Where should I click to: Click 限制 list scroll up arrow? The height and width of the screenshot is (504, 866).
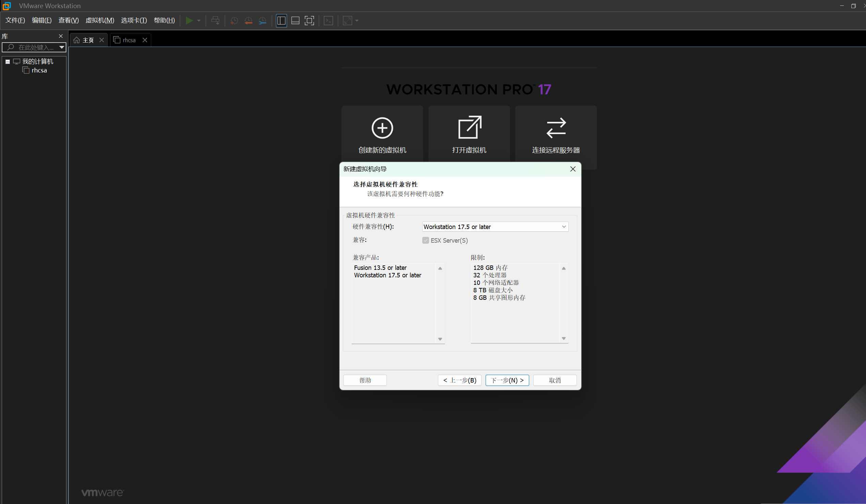(x=564, y=269)
